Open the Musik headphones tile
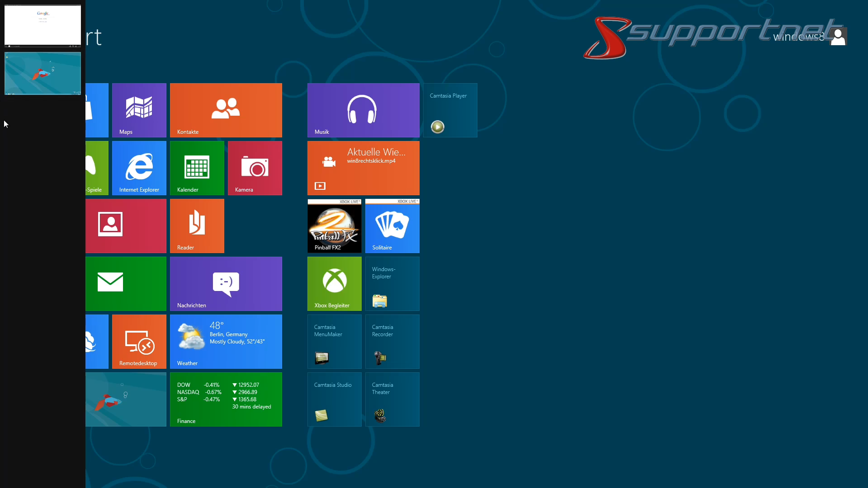The height and width of the screenshot is (488, 868). tap(363, 110)
